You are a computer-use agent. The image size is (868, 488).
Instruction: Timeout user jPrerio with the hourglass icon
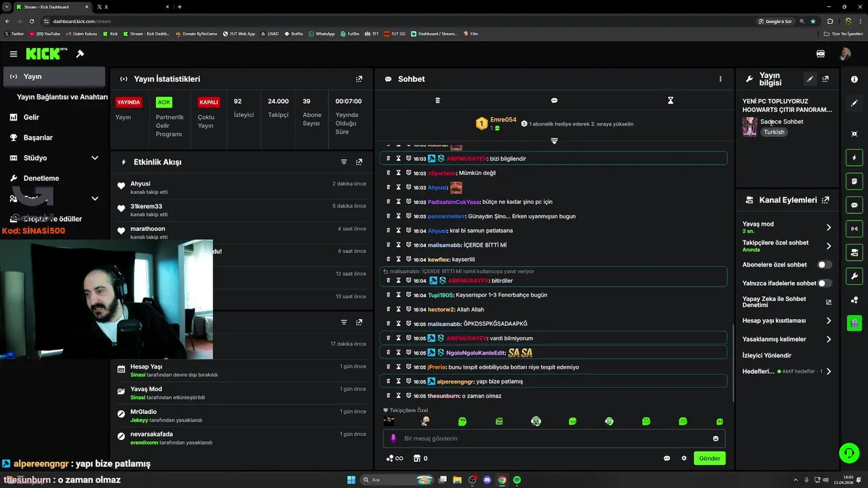point(399,367)
